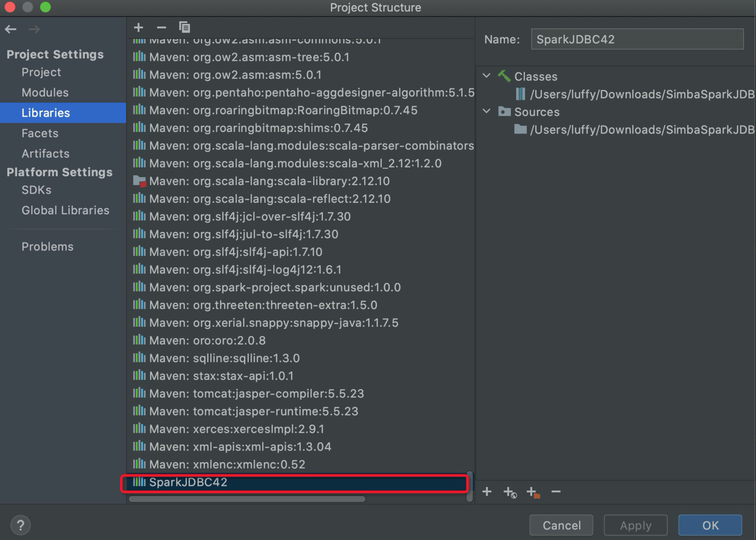Collapse the Sources tree node
This screenshot has width=756, height=540.
(x=486, y=112)
